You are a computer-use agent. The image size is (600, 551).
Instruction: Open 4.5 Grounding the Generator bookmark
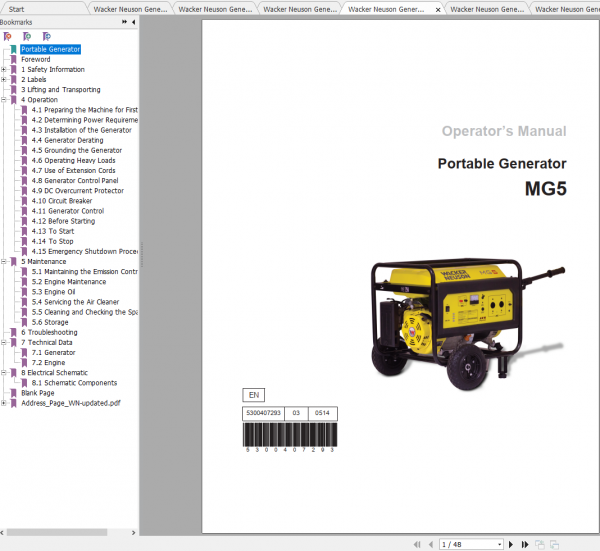77,150
